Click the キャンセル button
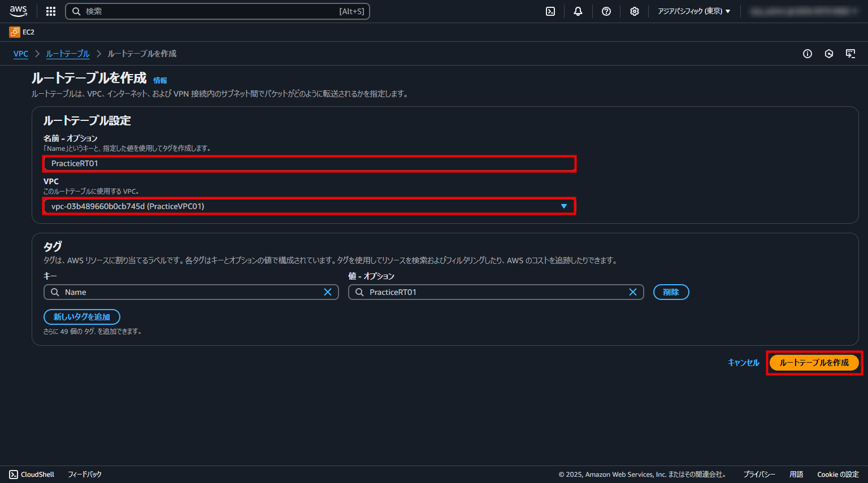 click(743, 363)
